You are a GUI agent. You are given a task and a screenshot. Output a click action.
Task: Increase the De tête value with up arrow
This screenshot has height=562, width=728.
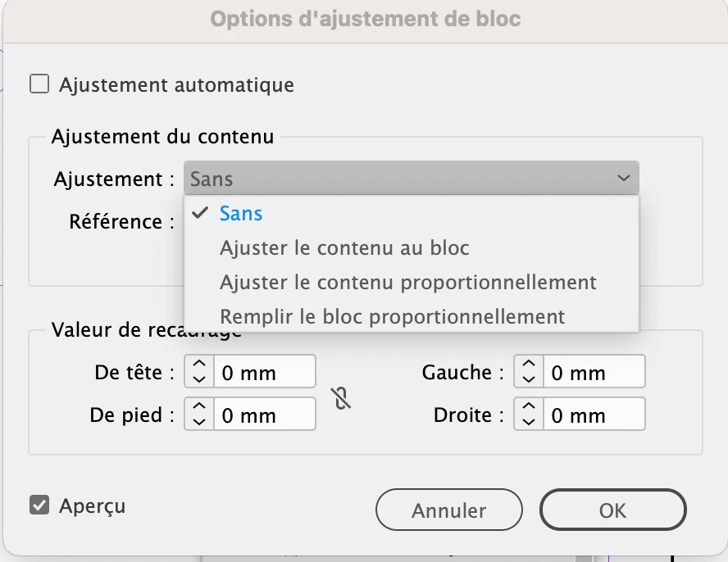click(x=199, y=365)
